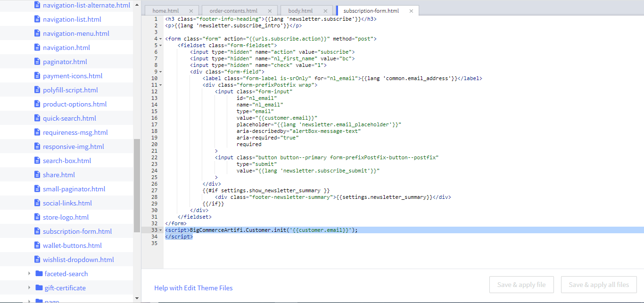Click line number 22 in the gutter
This screenshot has height=303, width=644.
click(154, 157)
